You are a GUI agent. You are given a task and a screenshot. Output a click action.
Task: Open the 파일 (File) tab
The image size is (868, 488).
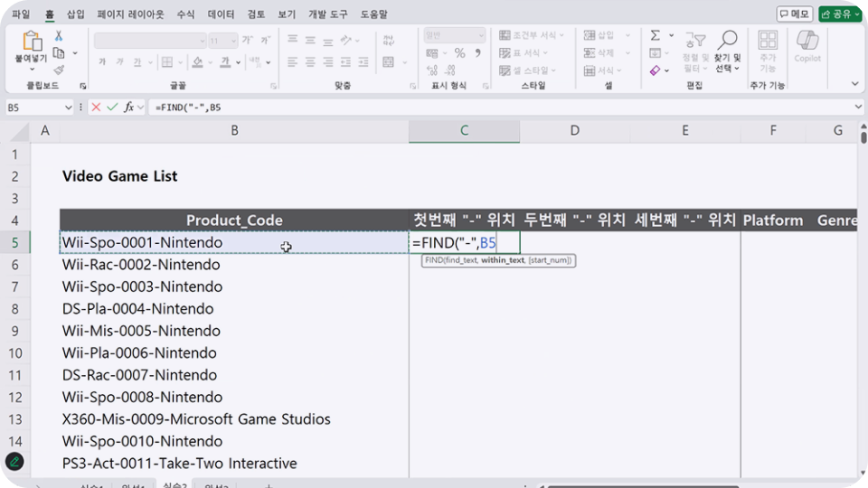click(x=21, y=14)
